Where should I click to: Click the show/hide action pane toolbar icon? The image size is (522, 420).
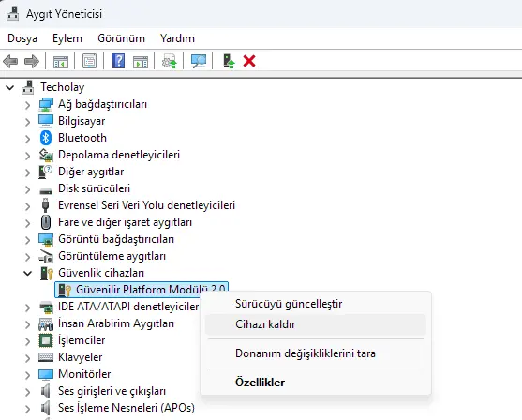click(x=141, y=62)
